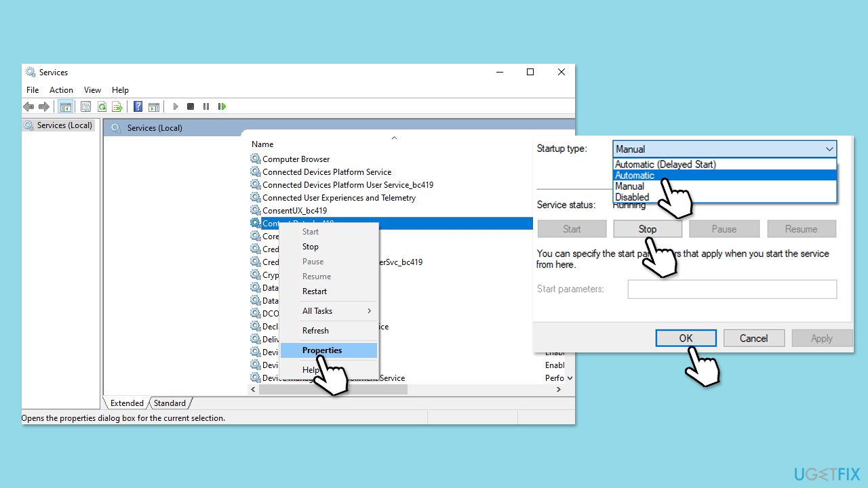Click the gear icon next to ConsentUX_bc419
868x488 pixels.
tap(256, 210)
